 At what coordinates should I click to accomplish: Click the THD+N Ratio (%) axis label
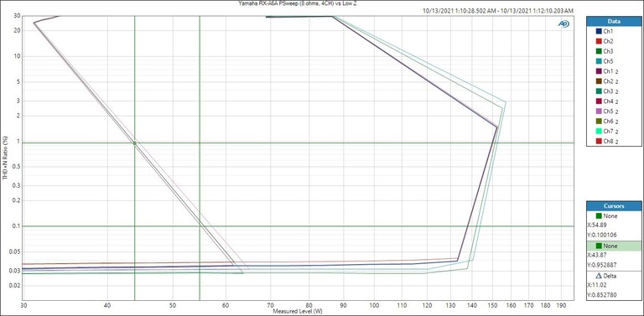(x=5, y=158)
